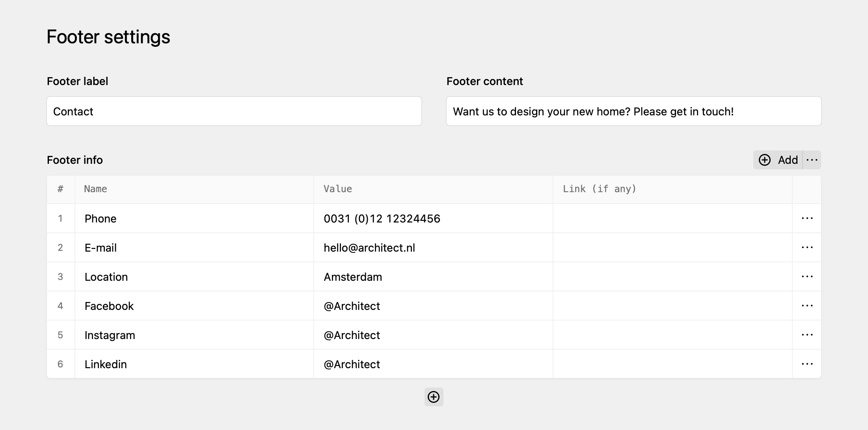Open options menu for Phone row
The width and height of the screenshot is (868, 430).
click(x=807, y=219)
